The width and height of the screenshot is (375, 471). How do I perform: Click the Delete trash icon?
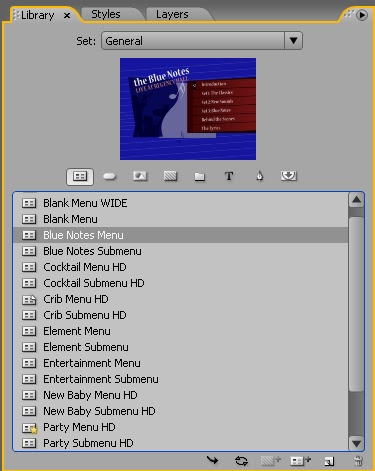pos(358,461)
